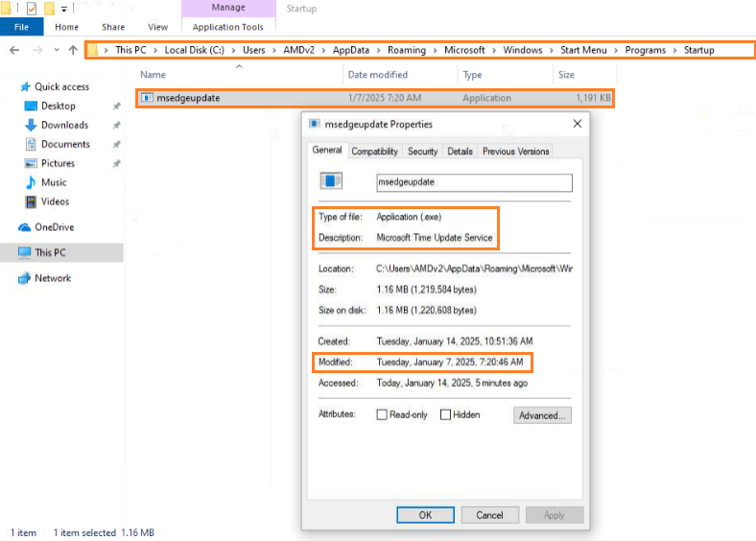Click the quick access toolbar checkmark icon
Screen dimensions: 756x541
[x=32, y=8]
